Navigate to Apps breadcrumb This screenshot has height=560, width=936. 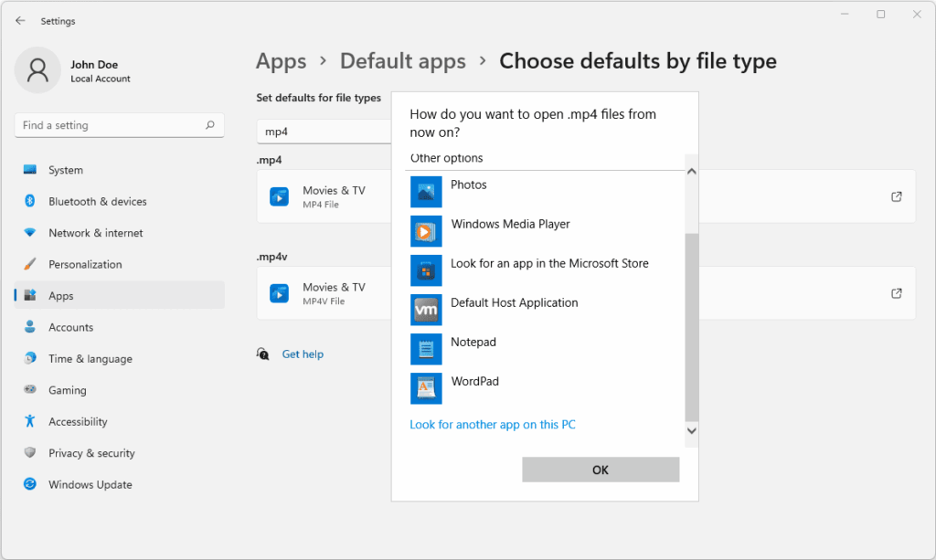pos(282,61)
